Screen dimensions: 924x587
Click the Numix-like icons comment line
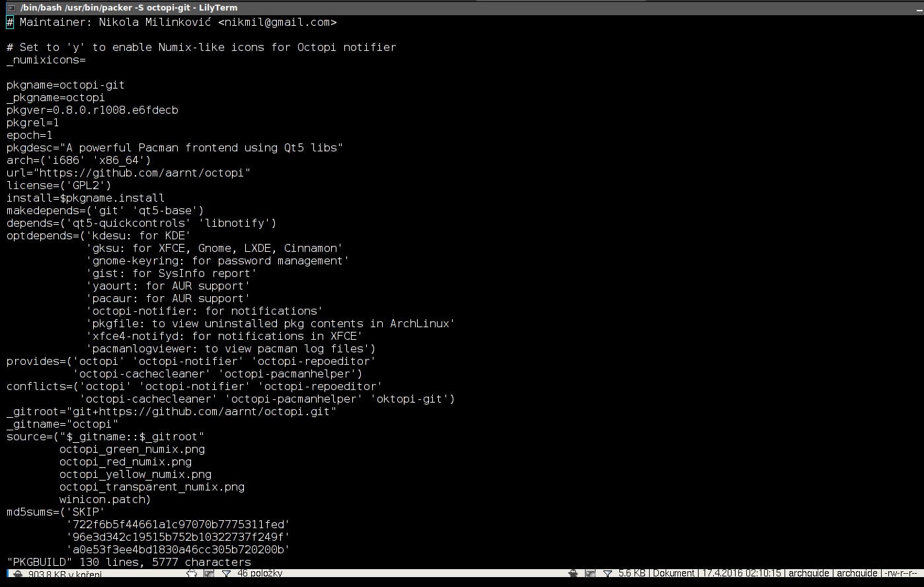202,47
